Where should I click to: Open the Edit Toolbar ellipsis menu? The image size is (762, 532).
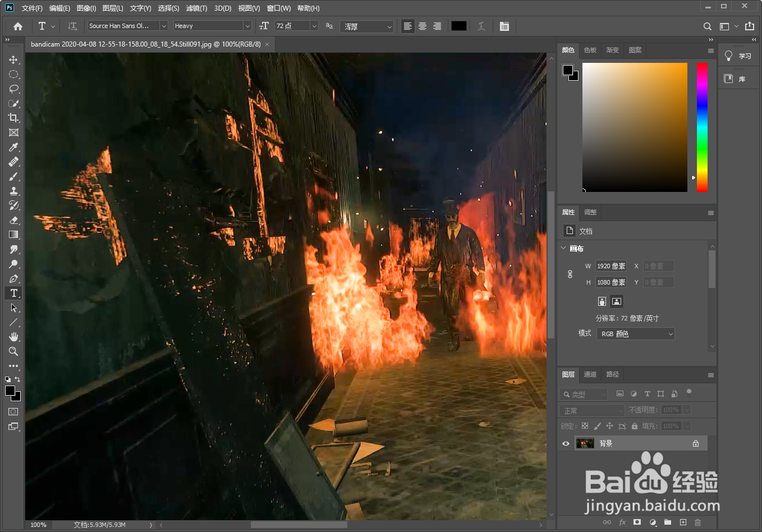pos(13,366)
